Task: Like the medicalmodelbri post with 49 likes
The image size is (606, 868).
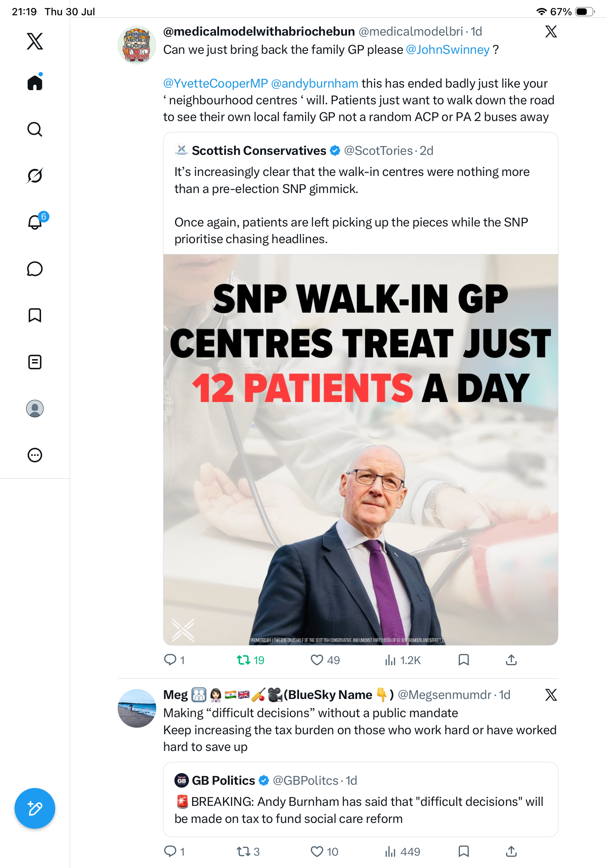Action: 324,660
